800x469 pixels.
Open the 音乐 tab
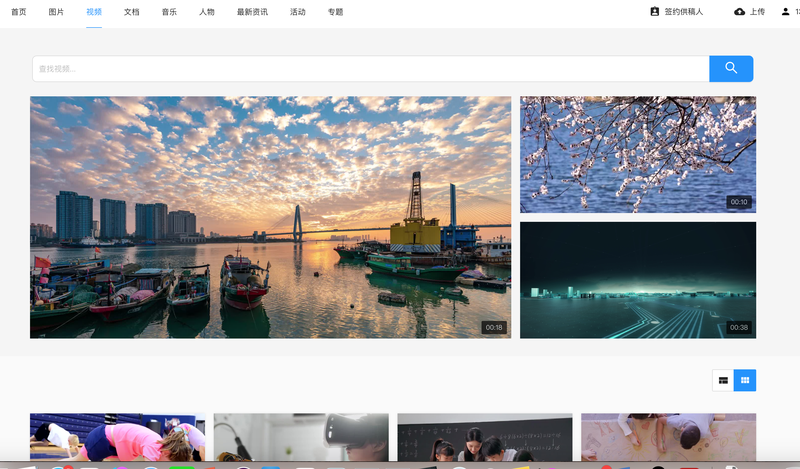tap(169, 12)
